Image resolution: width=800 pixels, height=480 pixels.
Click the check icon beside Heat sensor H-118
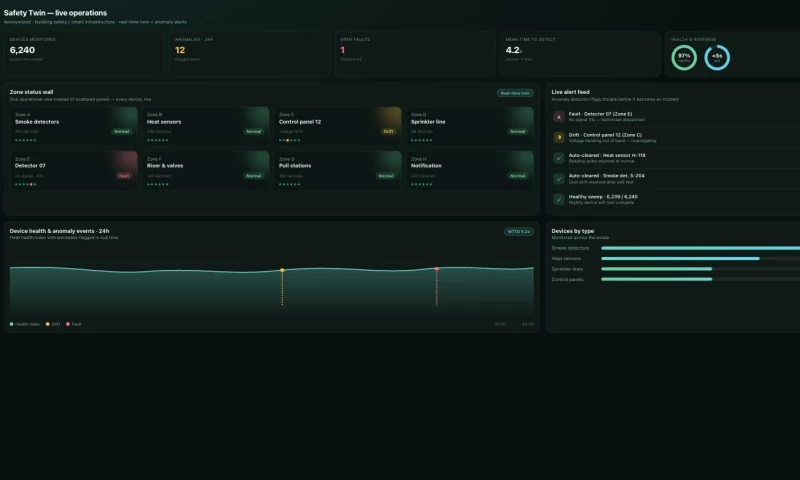[559, 158]
